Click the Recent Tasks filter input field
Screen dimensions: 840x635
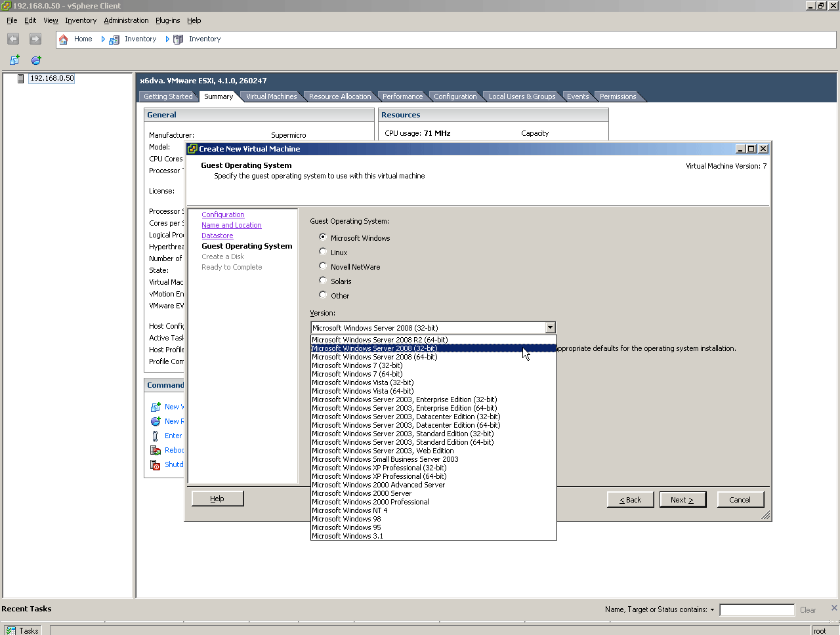757,610
